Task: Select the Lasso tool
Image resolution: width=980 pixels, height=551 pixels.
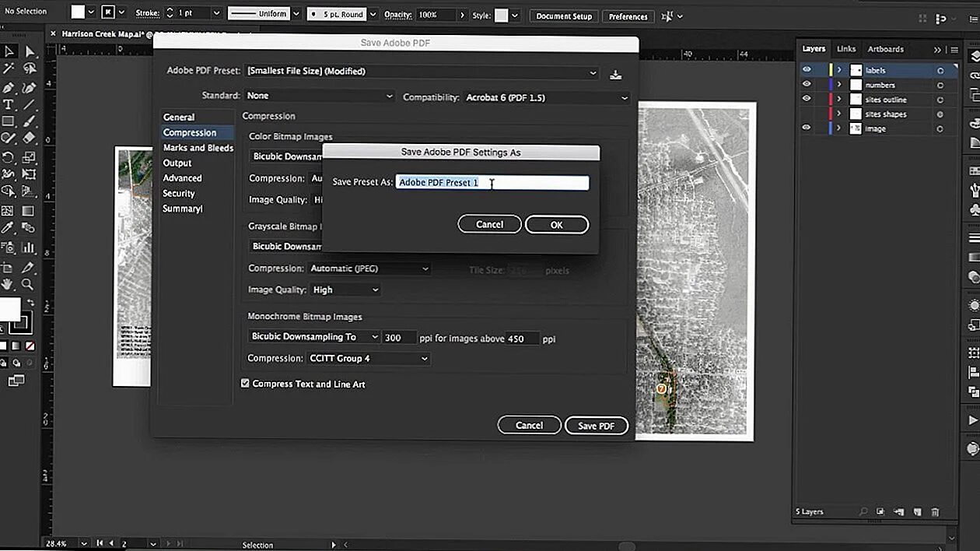Action: tap(29, 69)
